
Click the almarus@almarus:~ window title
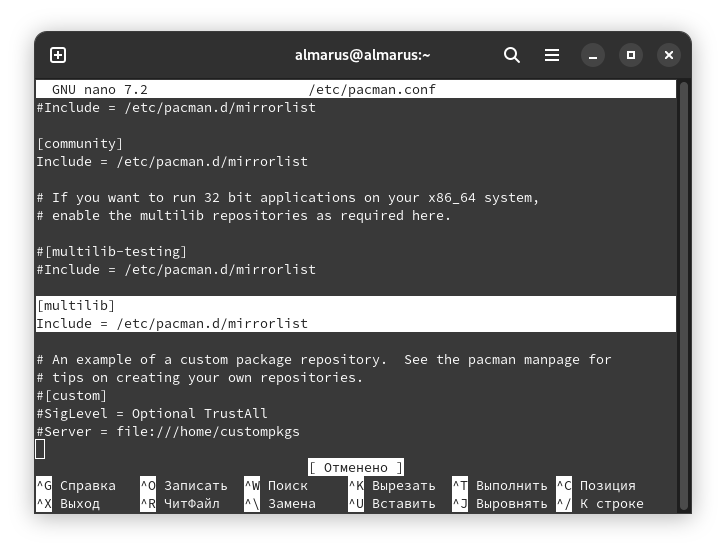tap(362, 55)
